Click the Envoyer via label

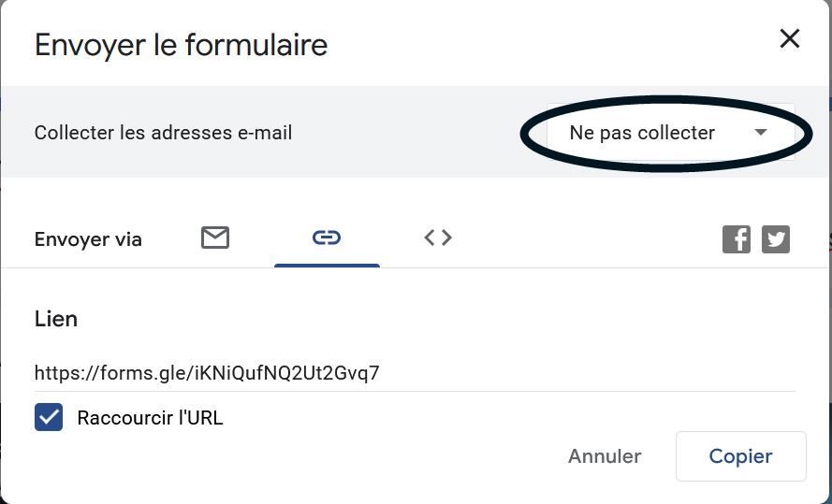[x=88, y=239]
